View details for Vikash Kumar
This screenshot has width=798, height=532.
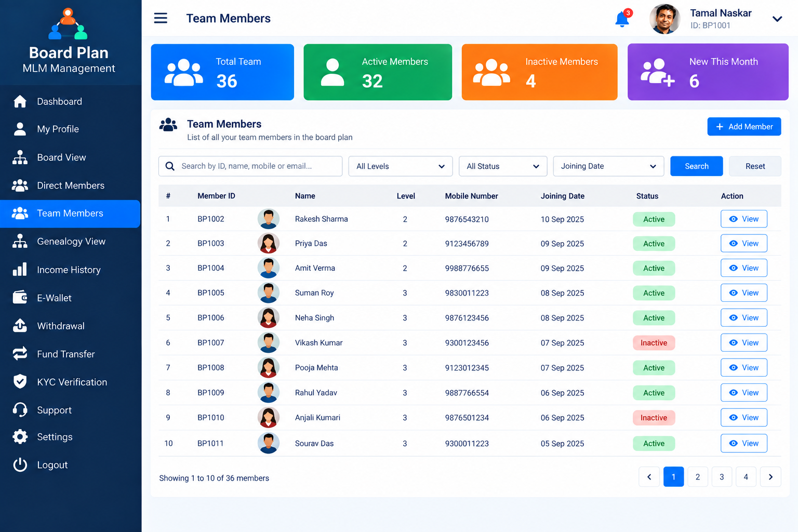(743, 343)
